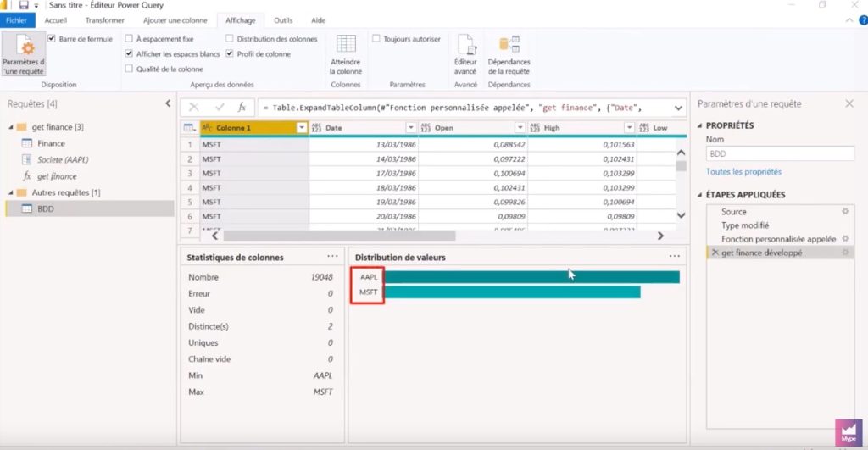
Task: Click the Open column type icon
Action: [x=426, y=128]
